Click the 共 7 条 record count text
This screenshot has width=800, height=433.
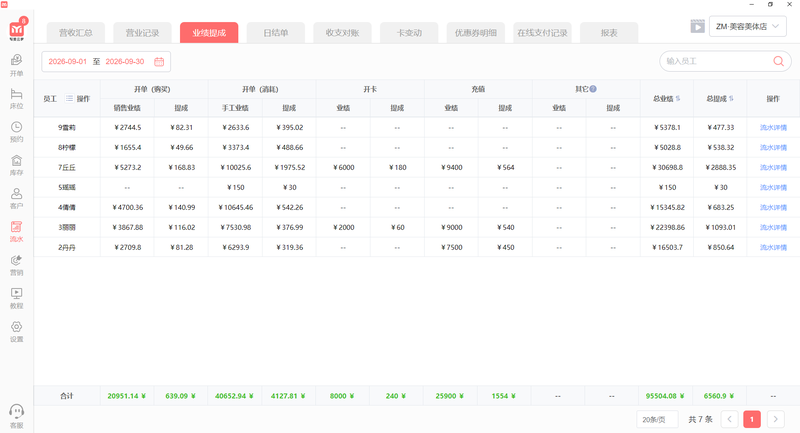pos(700,419)
